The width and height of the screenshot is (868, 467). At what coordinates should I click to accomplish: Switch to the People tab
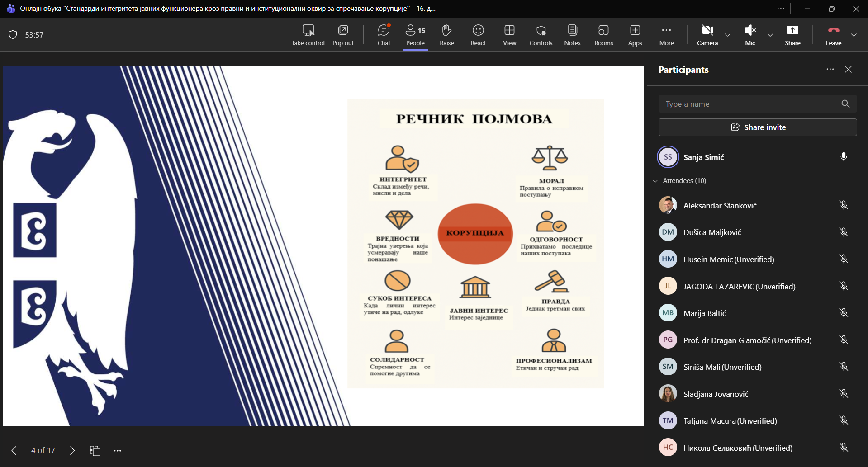pos(415,35)
